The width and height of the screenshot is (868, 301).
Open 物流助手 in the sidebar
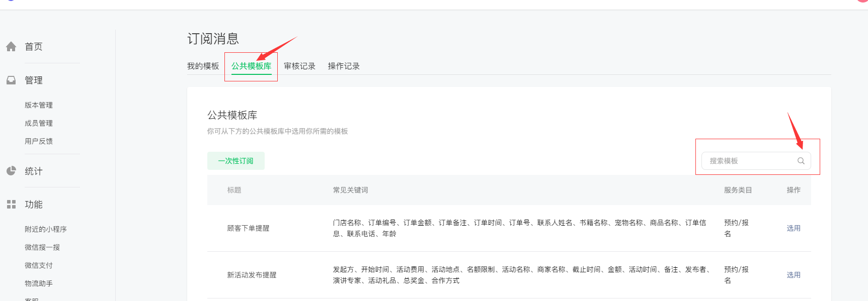pos(39,283)
